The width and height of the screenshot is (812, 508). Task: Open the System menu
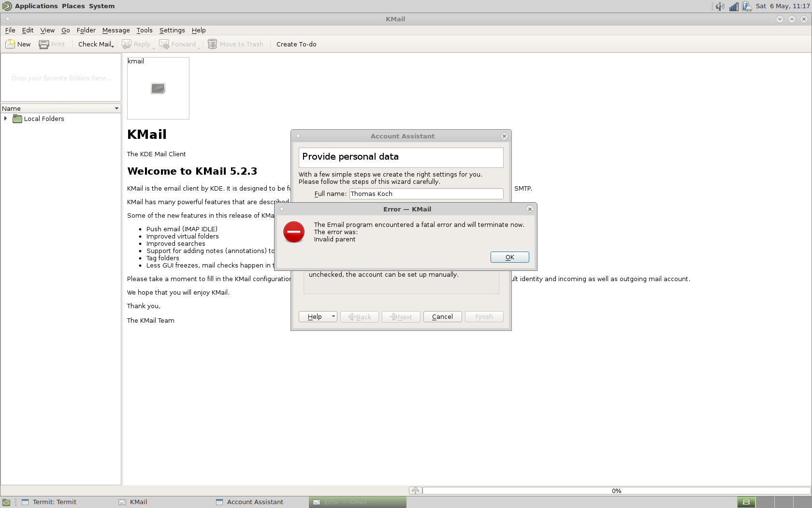tap(101, 6)
